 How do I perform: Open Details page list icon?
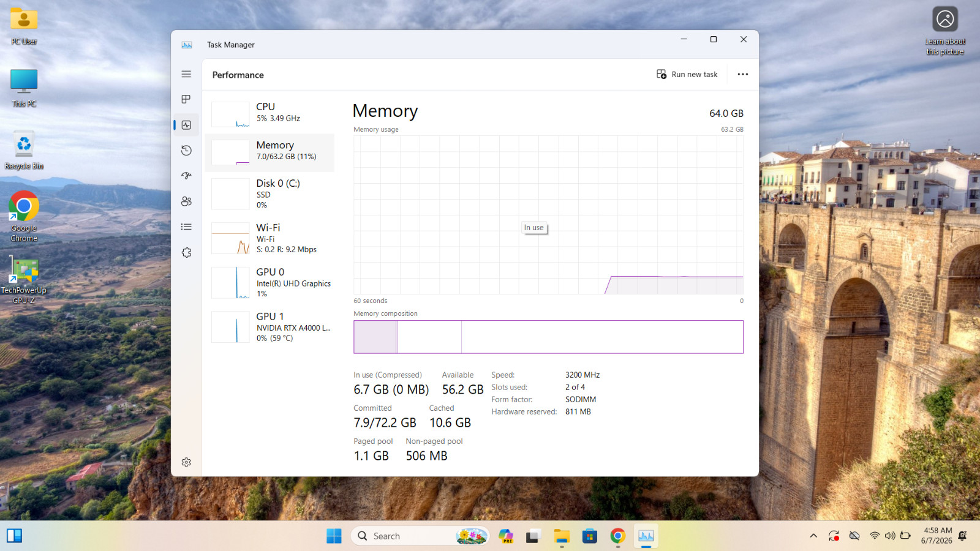186,227
